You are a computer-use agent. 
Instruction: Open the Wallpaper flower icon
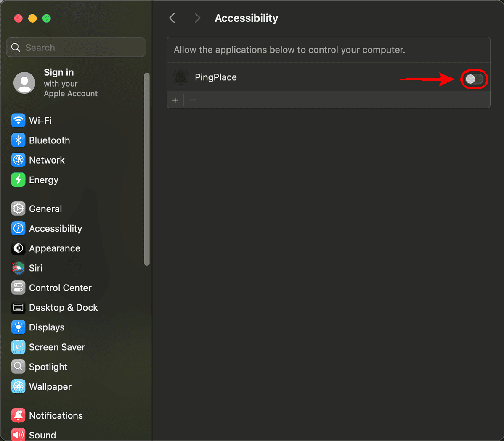click(x=19, y=386)
